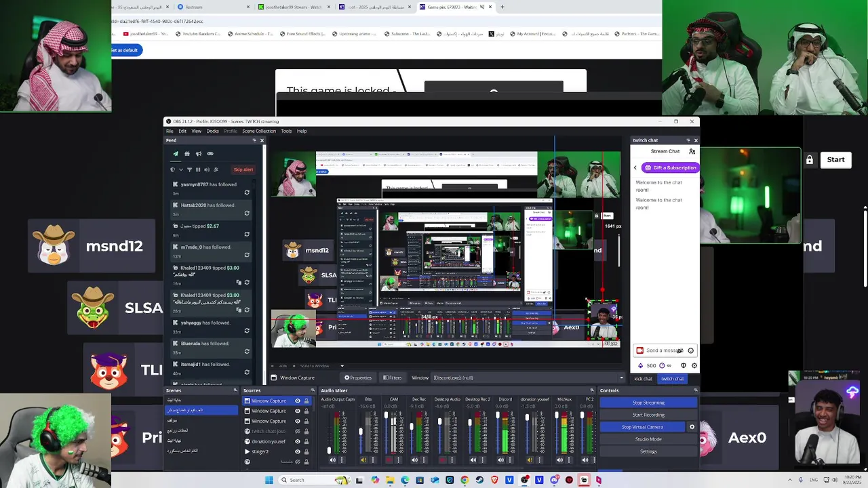Click the white Start button in browser

click(x=835, y=160)
